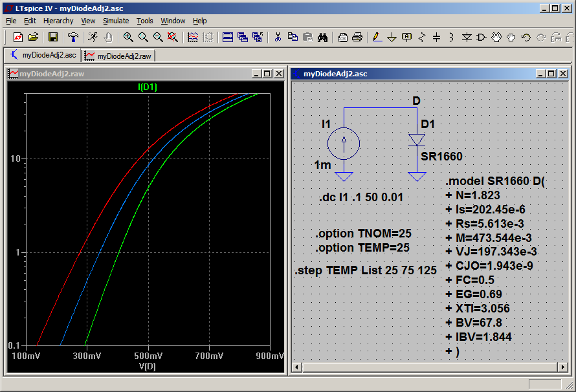Open the Help menu

tap(200, 21)
